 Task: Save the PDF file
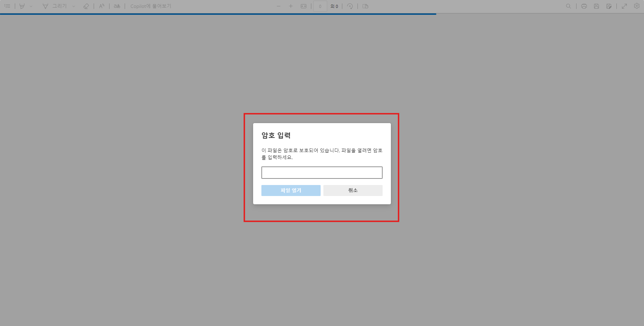[596, 6]
